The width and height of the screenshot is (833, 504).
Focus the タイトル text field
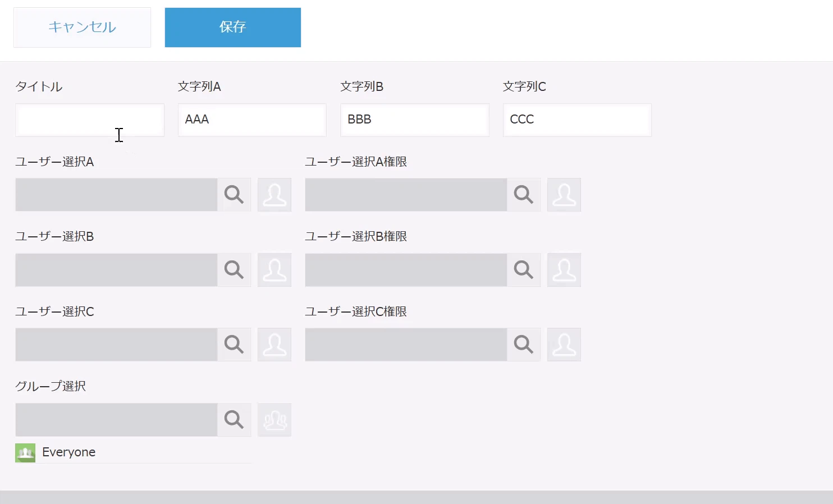tap(90, 120)
